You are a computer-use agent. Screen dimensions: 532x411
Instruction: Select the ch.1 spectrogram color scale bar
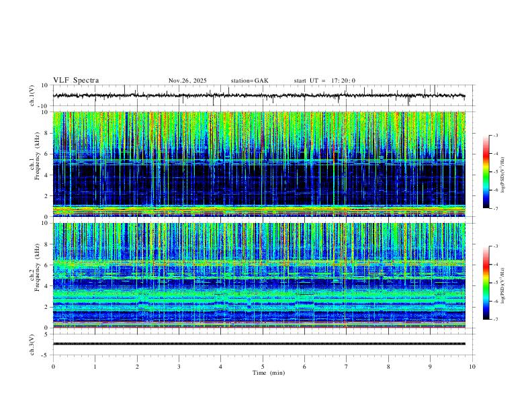coord(486,172)
